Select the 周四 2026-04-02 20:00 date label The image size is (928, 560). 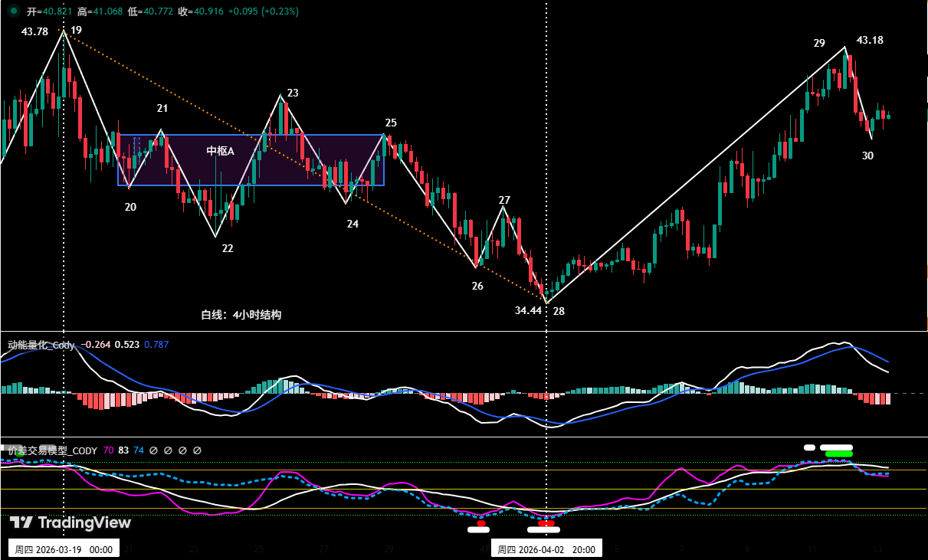coord(546,548)
